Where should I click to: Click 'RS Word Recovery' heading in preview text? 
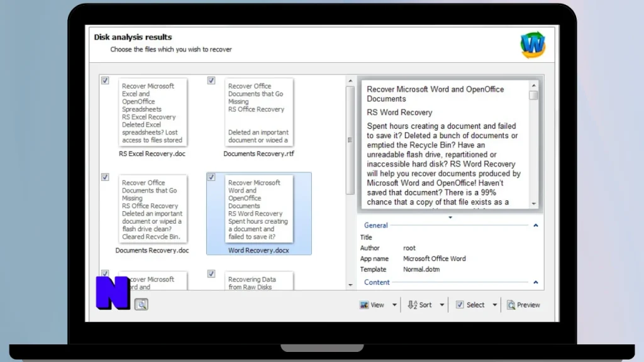(399, 112)
